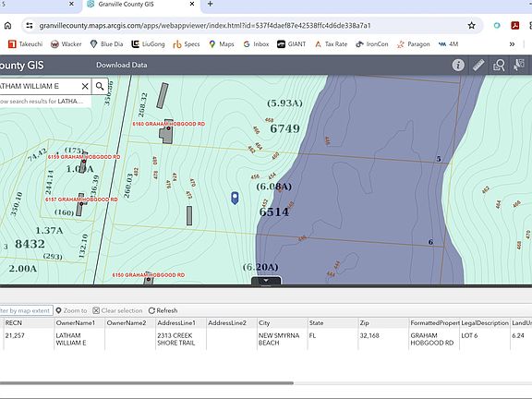Open the Takeuchi bookmark
The image size is (532, 399).
click(x=26, y=44)
